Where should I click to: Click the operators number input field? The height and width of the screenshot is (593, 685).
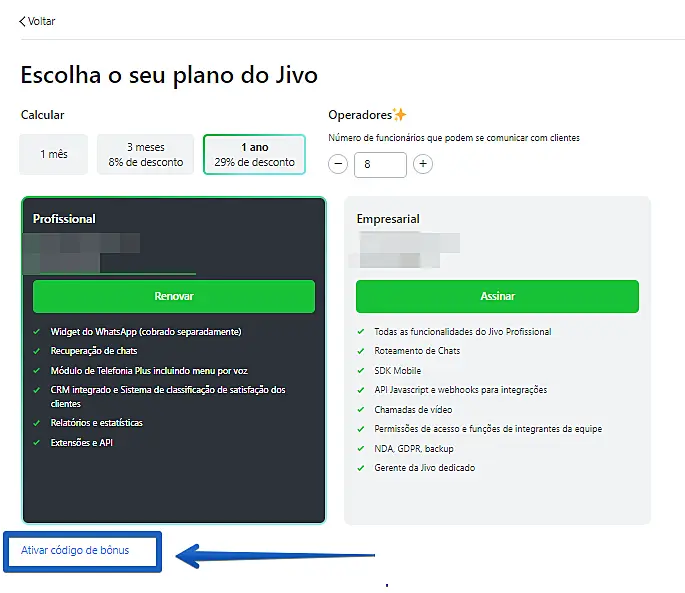[380, 164]
